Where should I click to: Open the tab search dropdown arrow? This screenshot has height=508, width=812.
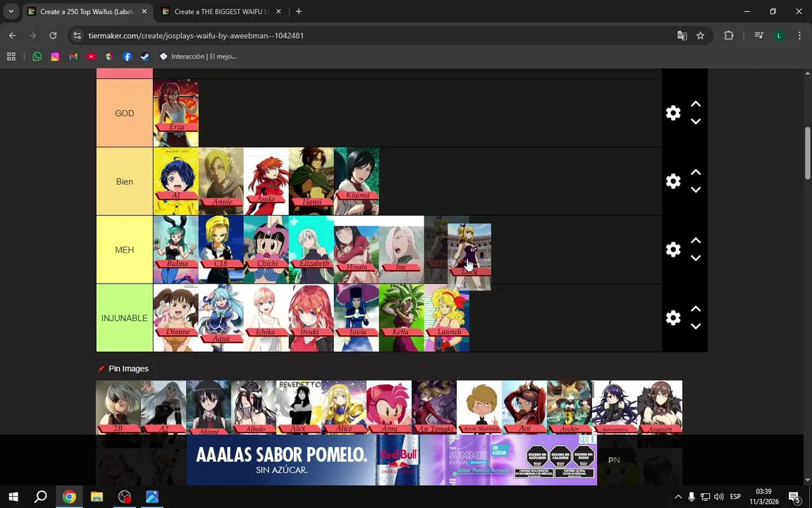tap(11, 11)
